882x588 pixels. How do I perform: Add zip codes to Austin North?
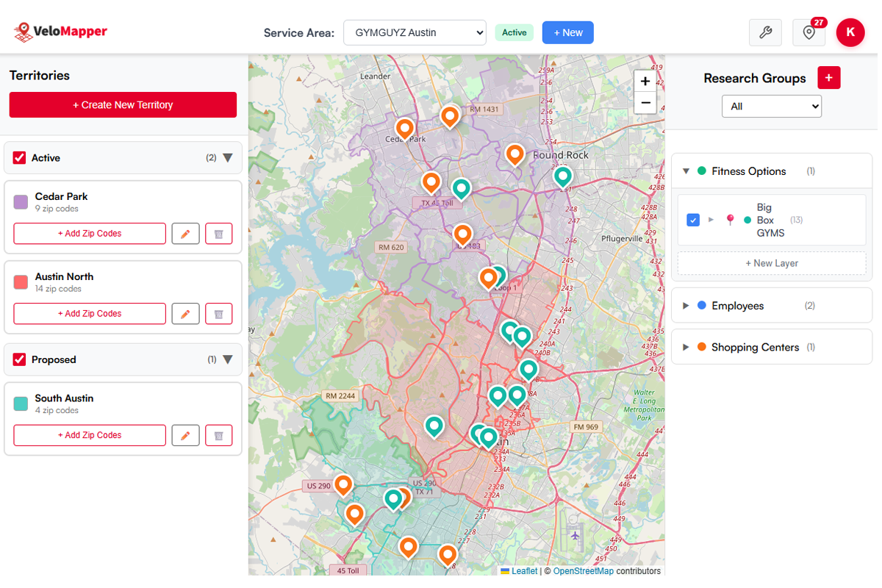click(x=90, y=314)
